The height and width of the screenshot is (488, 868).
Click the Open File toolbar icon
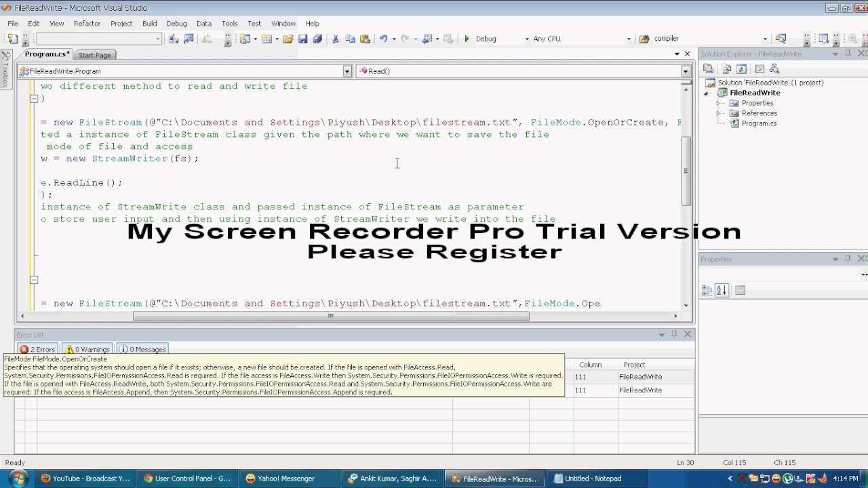[x=288, y=39]
